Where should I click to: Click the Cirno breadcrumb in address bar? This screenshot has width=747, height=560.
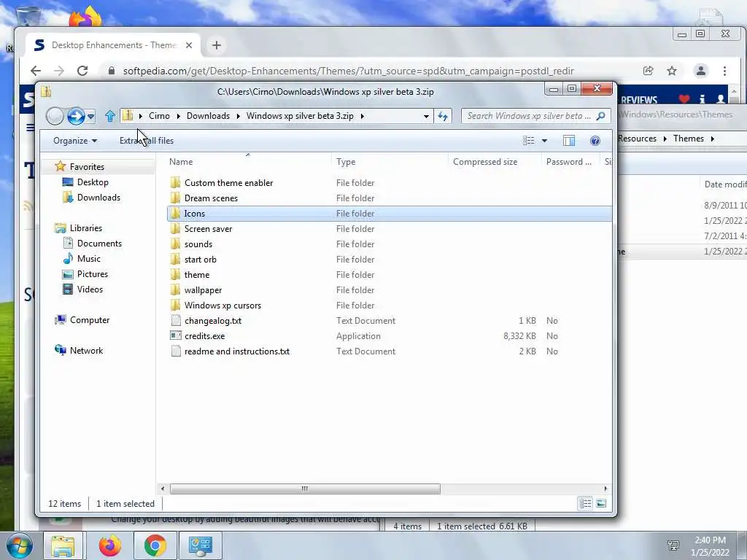point(159,116)
